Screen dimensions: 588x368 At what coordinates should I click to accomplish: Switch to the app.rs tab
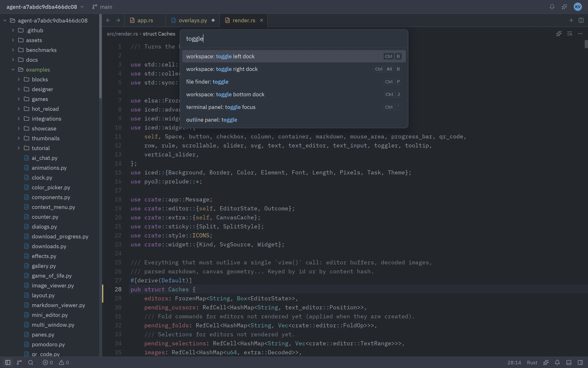click(x=145, y=20)
